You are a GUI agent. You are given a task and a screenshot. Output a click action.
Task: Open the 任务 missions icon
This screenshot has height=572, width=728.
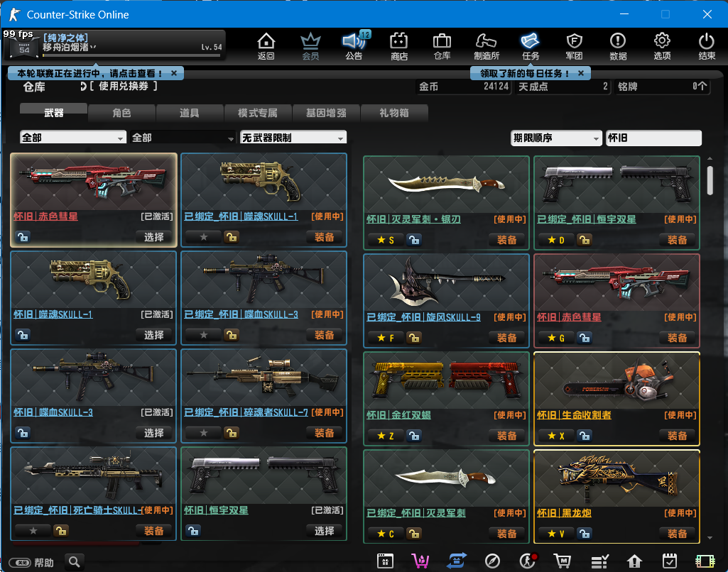[x=531, y=46]
